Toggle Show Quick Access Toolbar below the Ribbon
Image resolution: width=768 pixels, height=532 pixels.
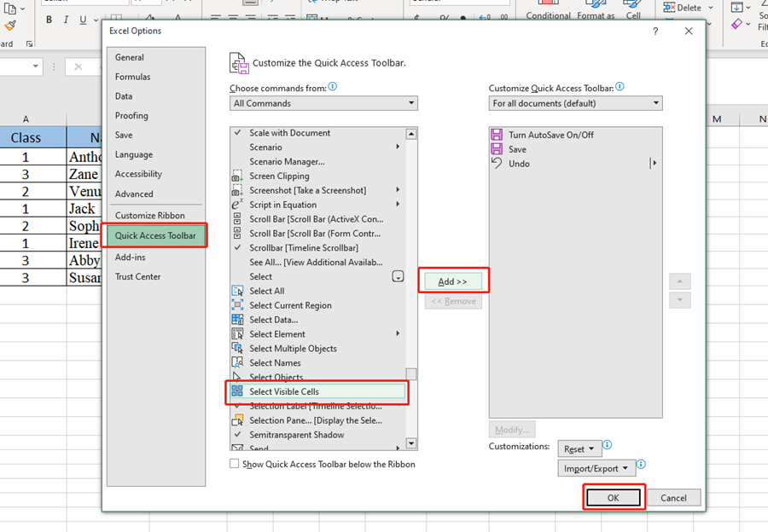pos(234,464)
